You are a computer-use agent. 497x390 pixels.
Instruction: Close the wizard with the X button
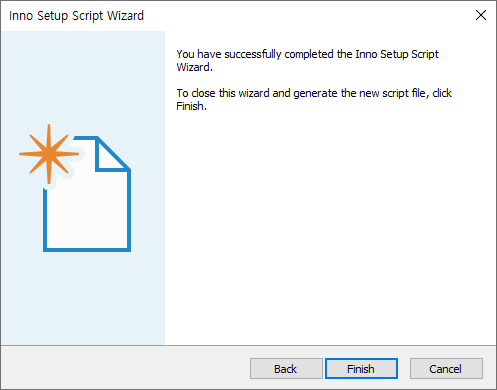coord(481,15)
